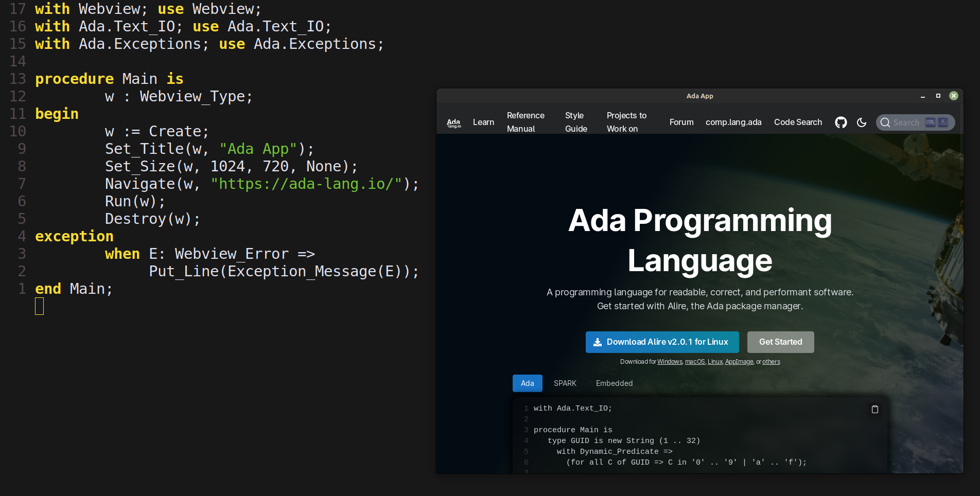
Task: Click "with Ada.Text_IO;" in web code sample
Action: tap(573, 408)
